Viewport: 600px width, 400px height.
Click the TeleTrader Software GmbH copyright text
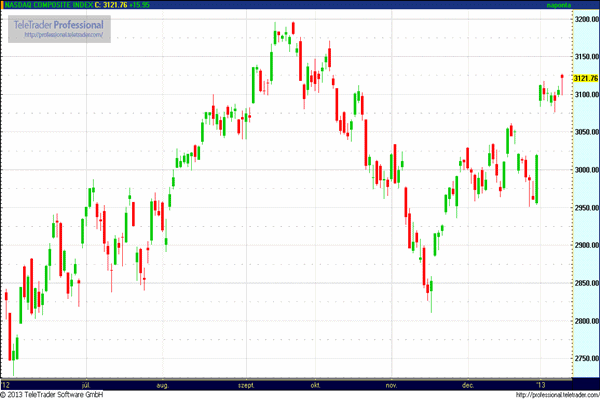tap(60, 394)
